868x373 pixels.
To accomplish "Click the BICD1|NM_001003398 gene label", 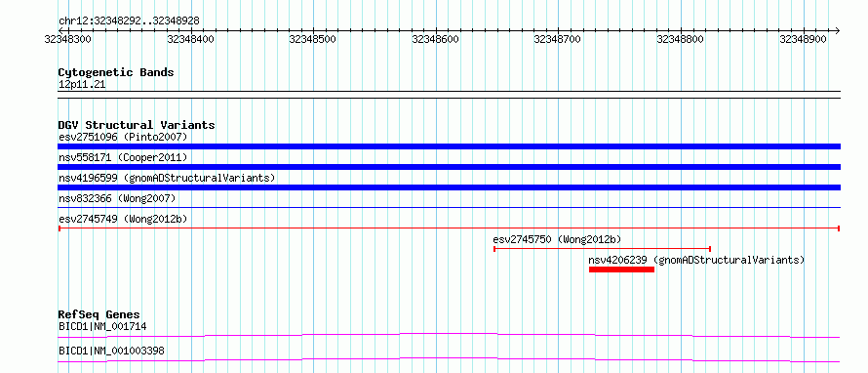I will pos(111,352).
